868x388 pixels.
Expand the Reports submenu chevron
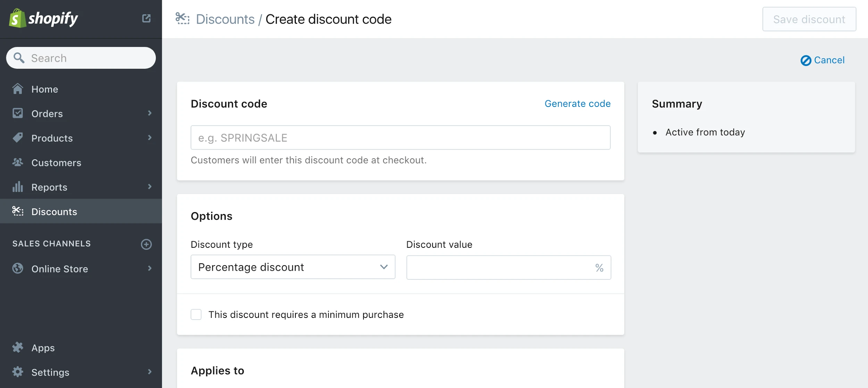click(150, 187)
